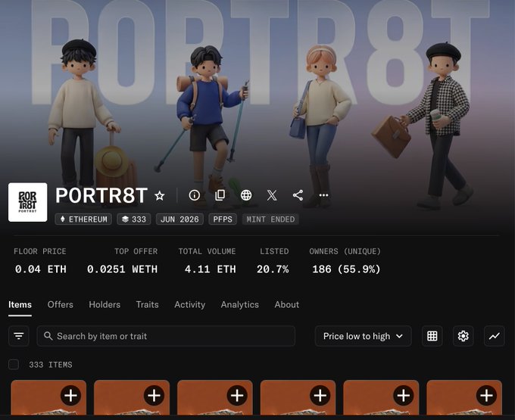This screenshot has width=515, height=420.
Task: Click the PFPS category badge
Action: point(223,219)
